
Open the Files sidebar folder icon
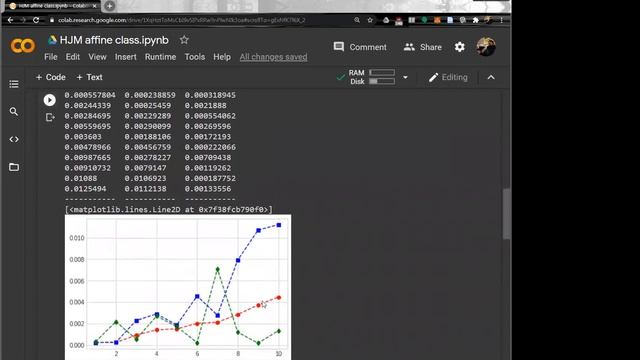[x=14, y=167]
